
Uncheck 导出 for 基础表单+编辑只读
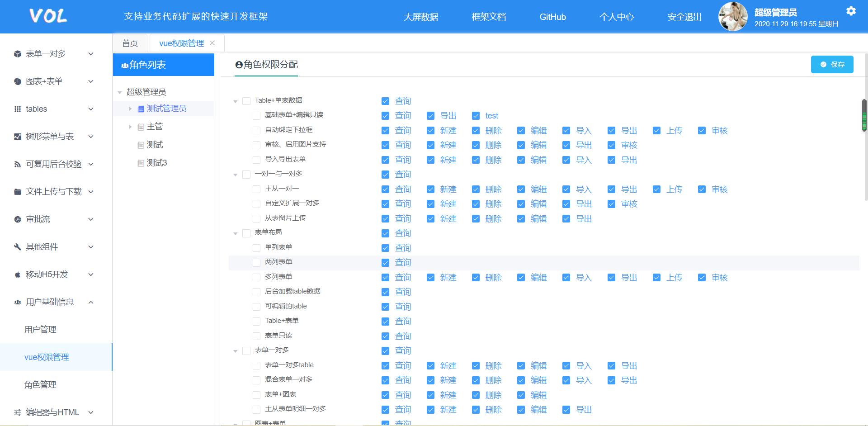[430, 116]
